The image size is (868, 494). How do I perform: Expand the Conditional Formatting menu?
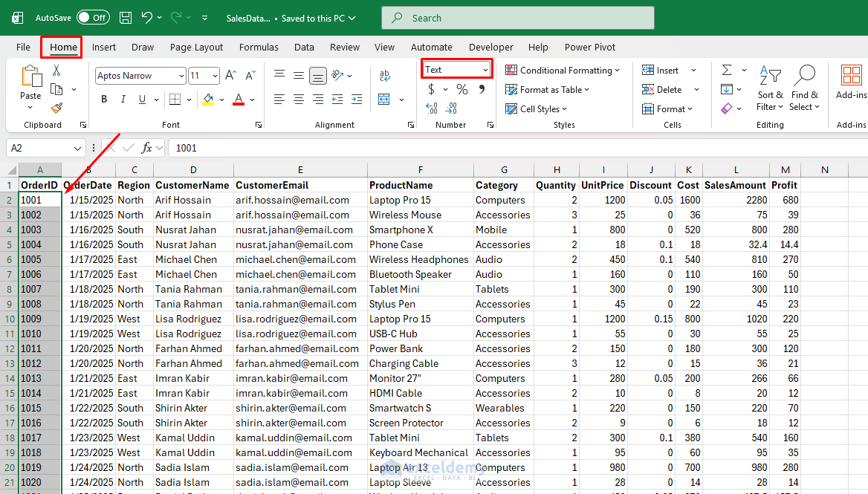point(563,71)
